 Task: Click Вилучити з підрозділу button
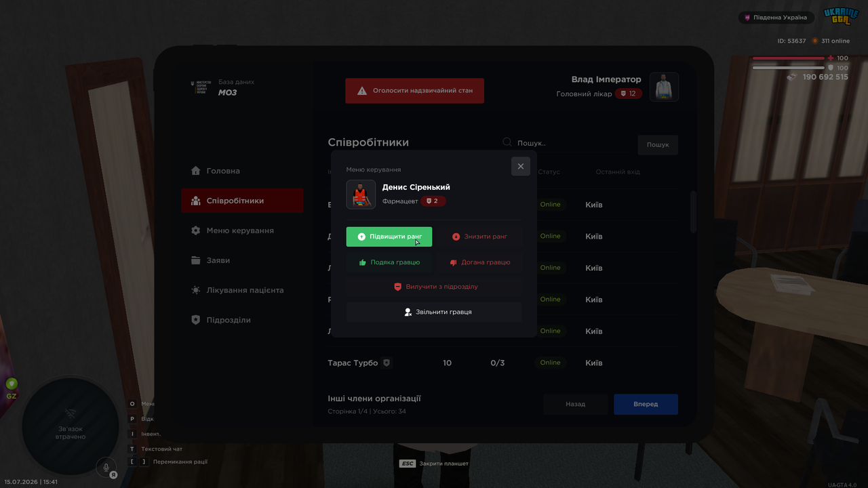pos(434,287)
